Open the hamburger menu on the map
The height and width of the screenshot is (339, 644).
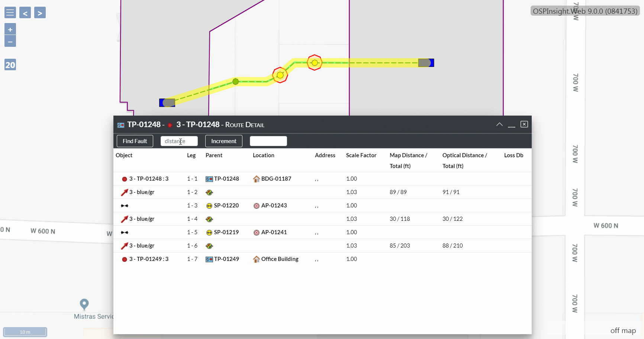click(x=10, y=13)
